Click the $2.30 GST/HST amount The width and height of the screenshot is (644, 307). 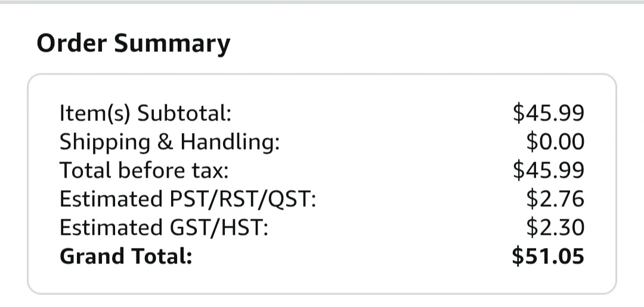click(x=555, y=228)
